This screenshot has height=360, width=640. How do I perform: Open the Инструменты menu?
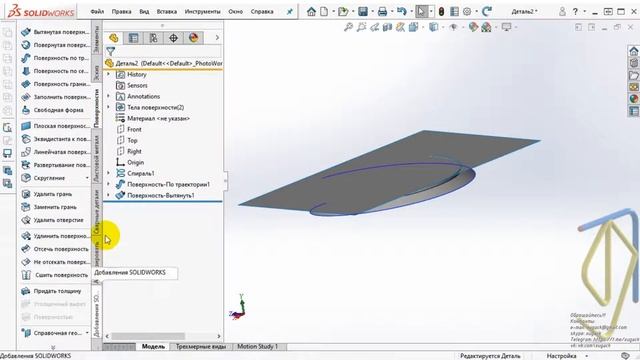(x=202, y=11)
